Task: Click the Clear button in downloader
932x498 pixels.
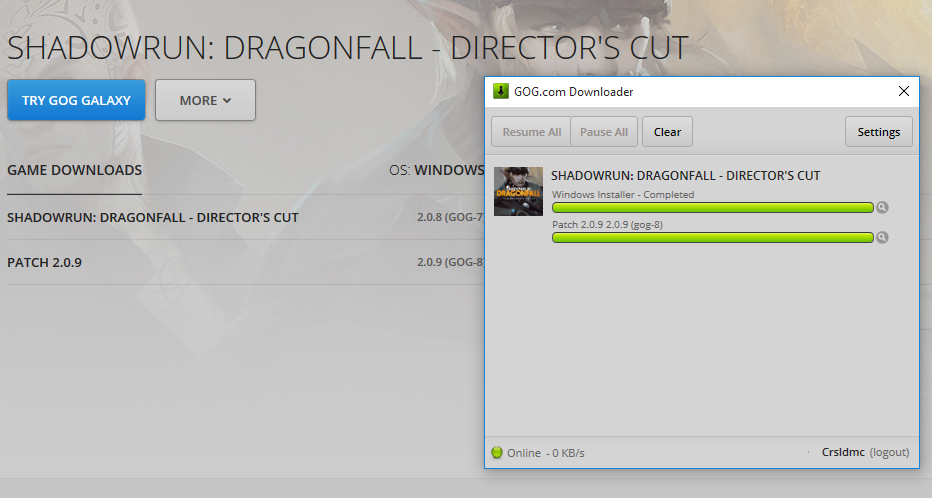Action: pyautogui.click(x=667, y=132)
